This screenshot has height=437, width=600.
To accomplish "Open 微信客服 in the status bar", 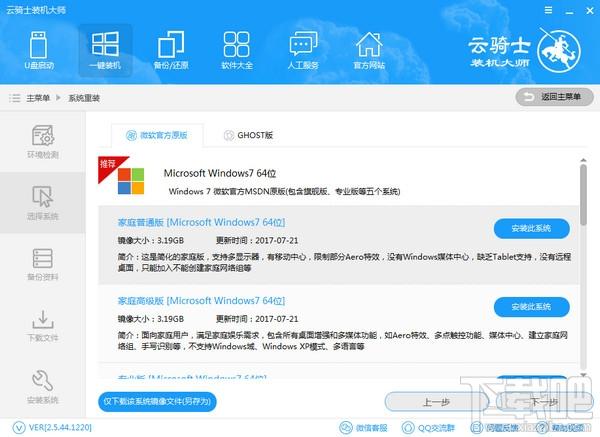I will [363, 427].
